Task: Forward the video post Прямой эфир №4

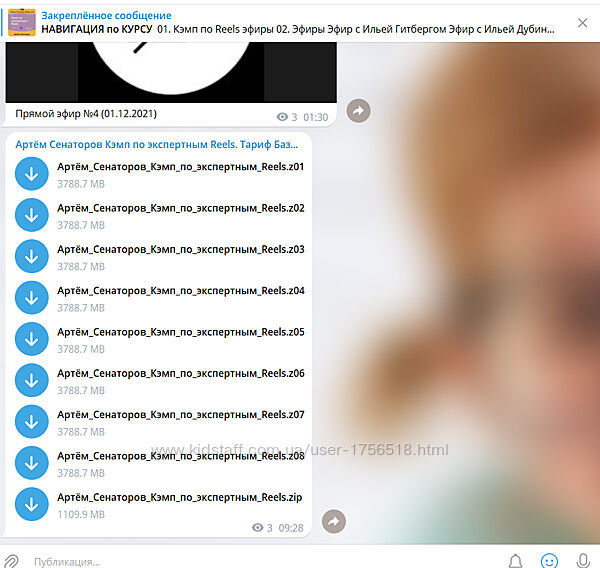Action: pyautogui.click(x=357, y=111)
